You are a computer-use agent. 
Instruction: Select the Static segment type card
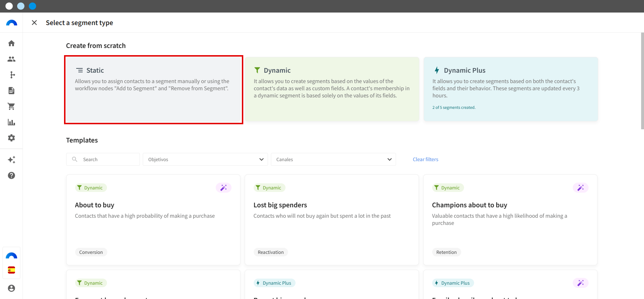tap(153, 90)
